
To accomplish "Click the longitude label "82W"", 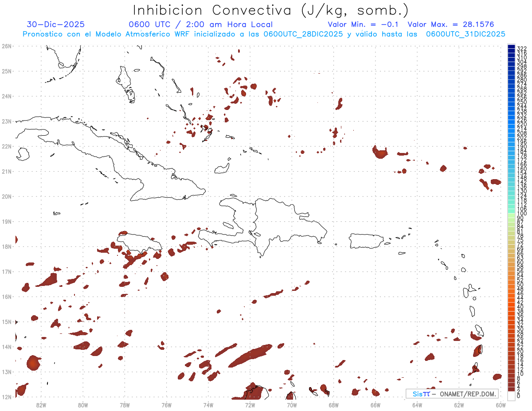I will click(41, 405).
